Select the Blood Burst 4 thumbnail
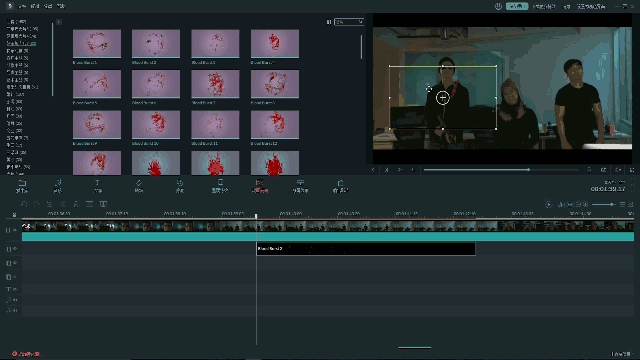The width and height of the screenshot is (640, 360). (x=275, y=43)
